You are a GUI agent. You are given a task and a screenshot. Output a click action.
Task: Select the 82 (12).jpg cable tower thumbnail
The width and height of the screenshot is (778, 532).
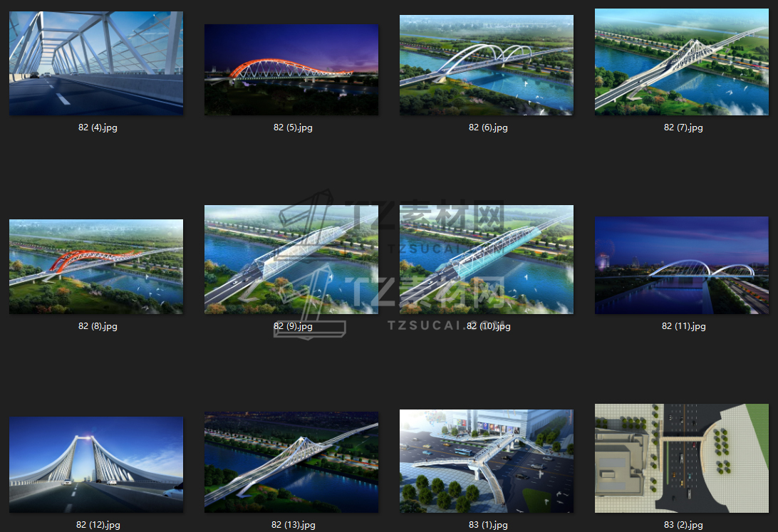(96, 464)
